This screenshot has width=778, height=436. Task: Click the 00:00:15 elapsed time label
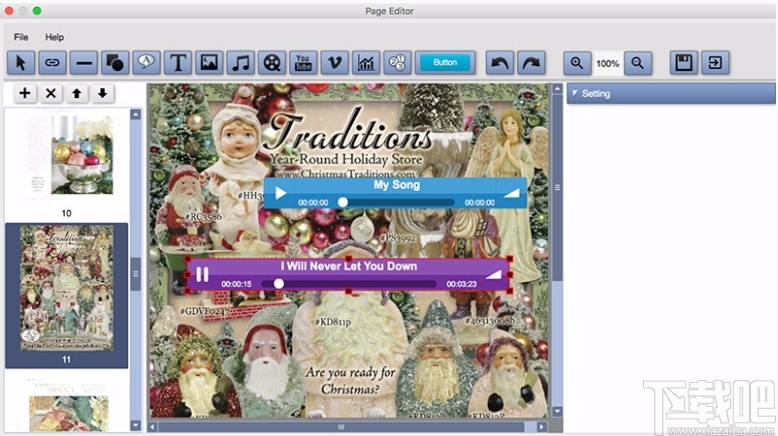[x=236, y=284]
